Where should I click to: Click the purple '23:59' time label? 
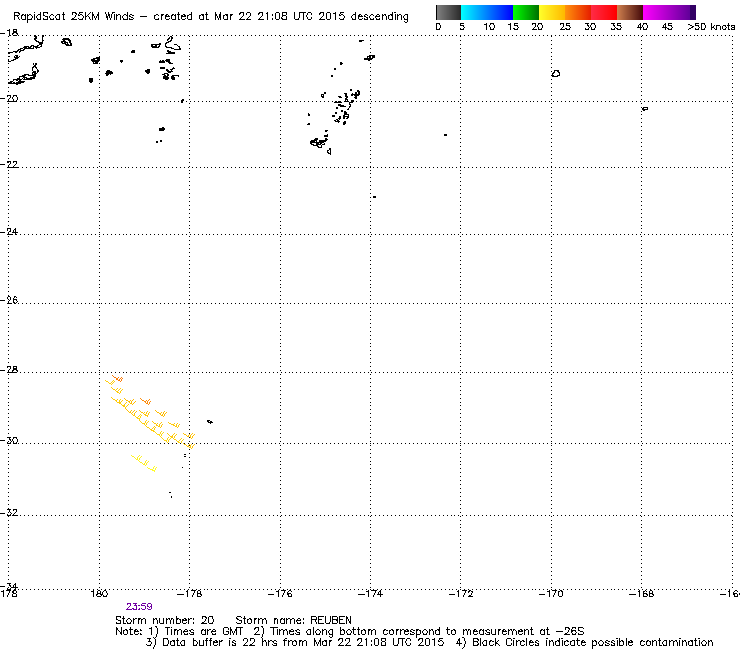(139, 607)
